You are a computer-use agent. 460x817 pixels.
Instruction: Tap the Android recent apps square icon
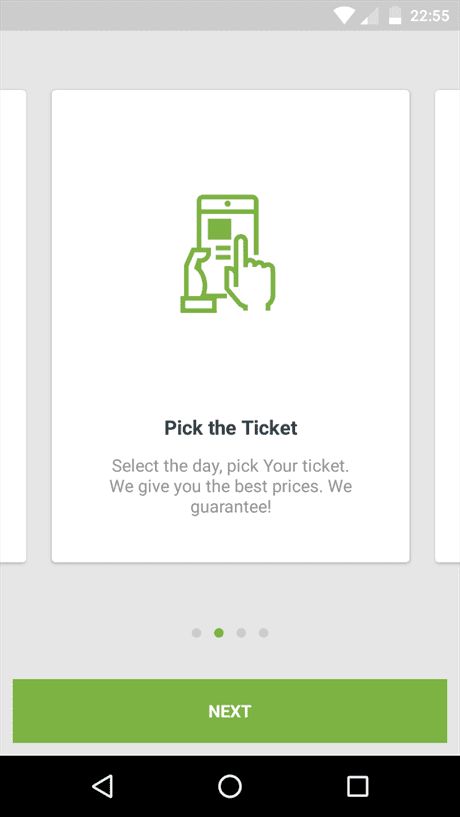point(357,786)
